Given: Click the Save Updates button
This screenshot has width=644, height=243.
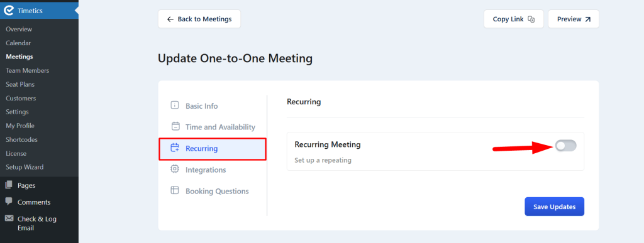Looking at the screenshot, I should coord(554,207).
